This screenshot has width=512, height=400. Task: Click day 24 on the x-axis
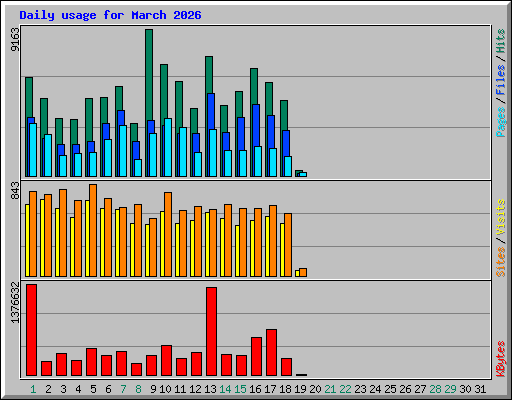tap(375, 389)
